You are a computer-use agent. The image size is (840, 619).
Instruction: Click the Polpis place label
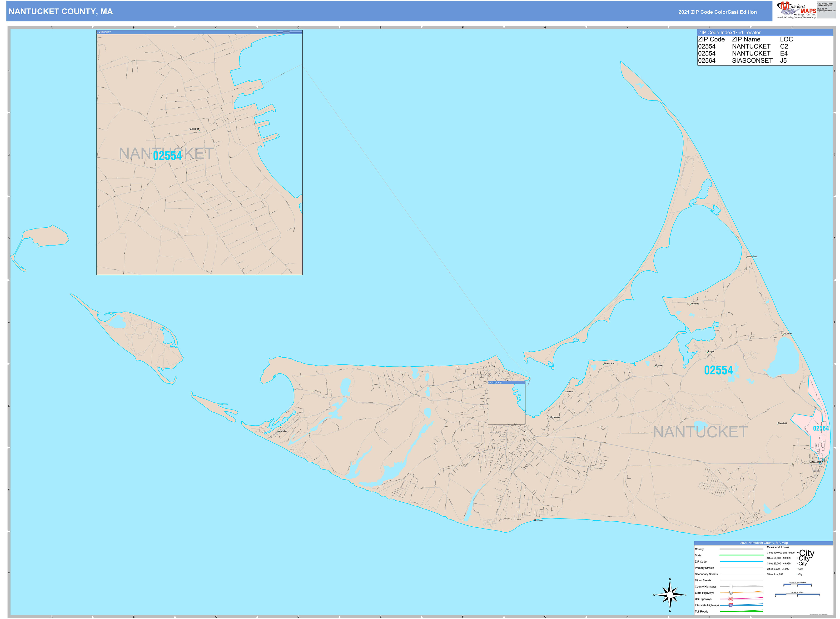click(x=711, y=351)
